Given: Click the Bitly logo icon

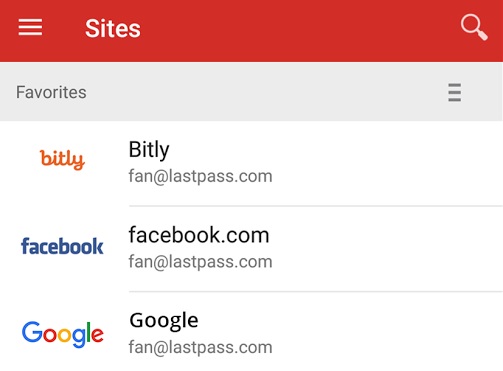Looking at the screenshot, I should [x=62, y=159].
